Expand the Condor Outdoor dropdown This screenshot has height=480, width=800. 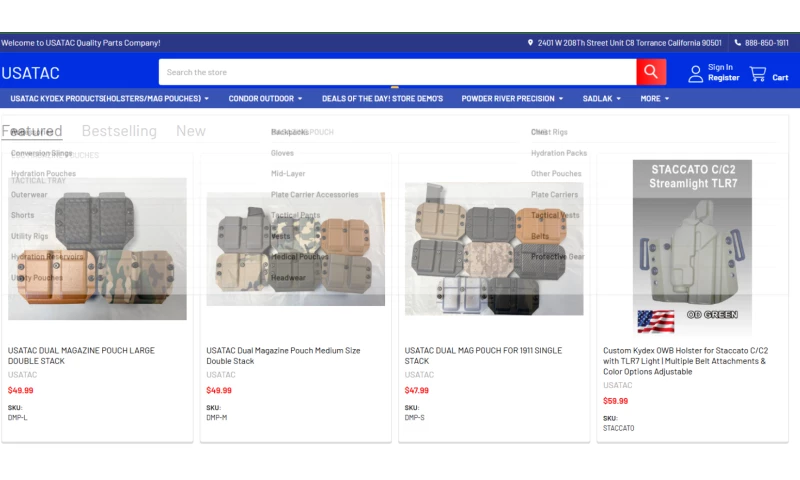click(265, 99)
